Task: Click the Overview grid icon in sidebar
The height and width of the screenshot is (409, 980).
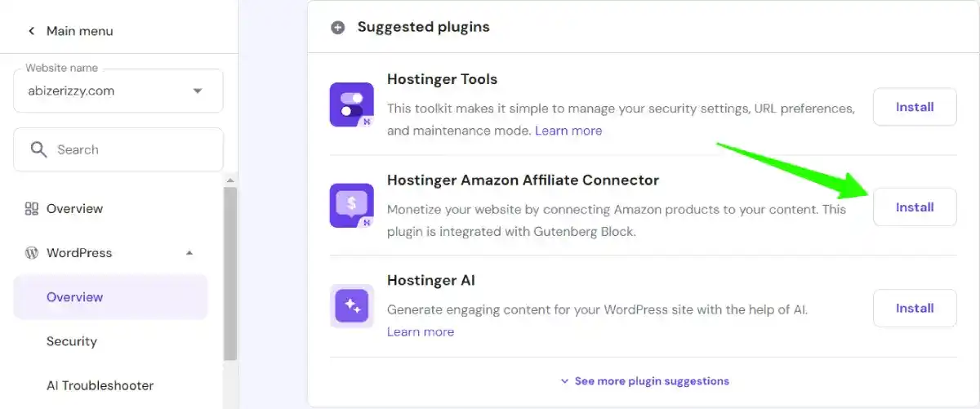Action: [x=31, y=209]
